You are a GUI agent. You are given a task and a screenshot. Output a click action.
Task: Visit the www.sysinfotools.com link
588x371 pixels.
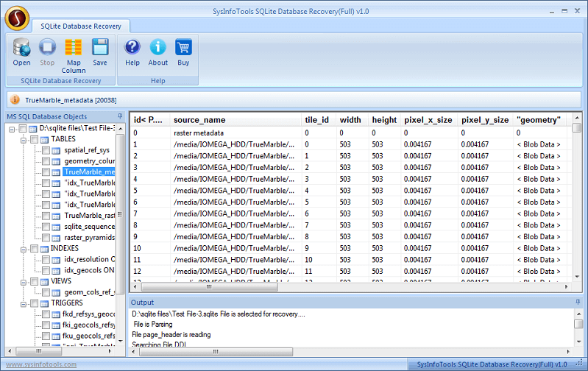pyautogui.click(x=41, y=364)
